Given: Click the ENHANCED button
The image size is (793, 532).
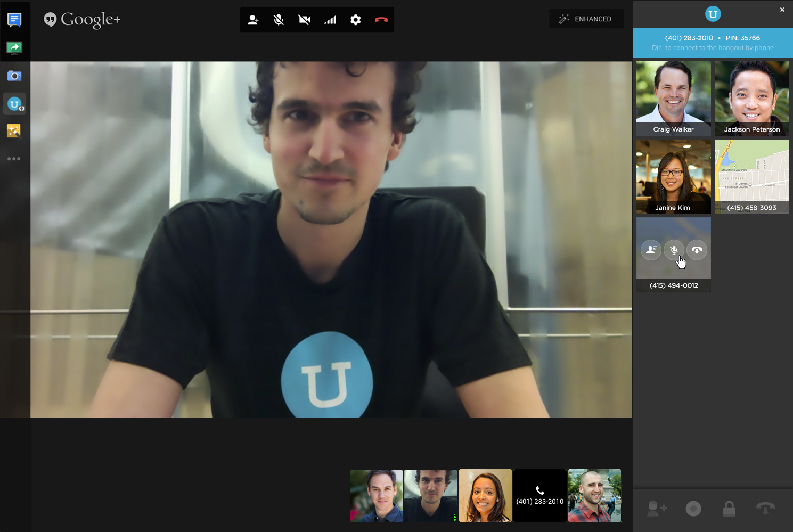Looking at the screenshot, I should click(586, 19).
